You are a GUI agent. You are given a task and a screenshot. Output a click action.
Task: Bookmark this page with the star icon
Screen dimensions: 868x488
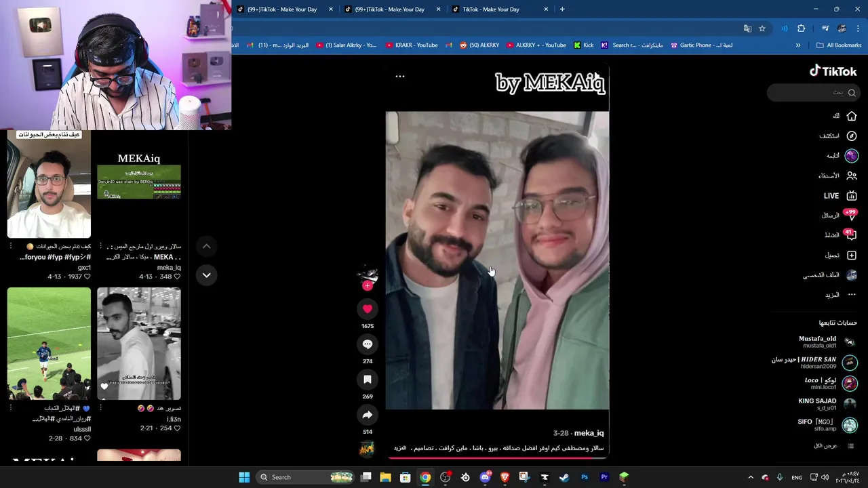[x=762, y=28]
